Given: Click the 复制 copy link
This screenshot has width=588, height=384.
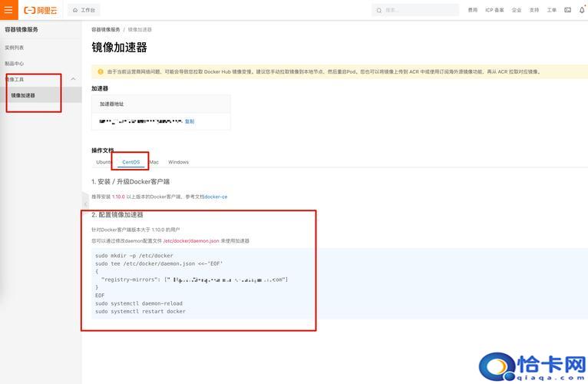Looking at the screenshot, I should click(190, 121).
